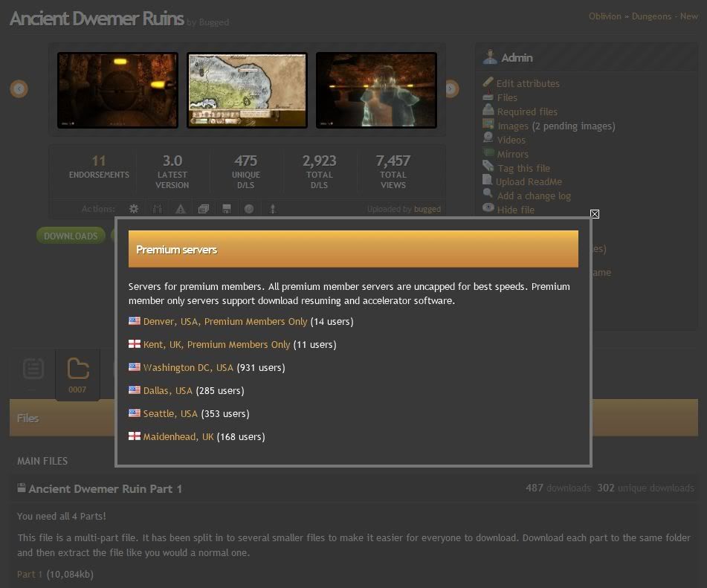This screenshot has height=588, width=707.
Task: Pick the Maidenhead, UK server link
Action: pos(178,437)
